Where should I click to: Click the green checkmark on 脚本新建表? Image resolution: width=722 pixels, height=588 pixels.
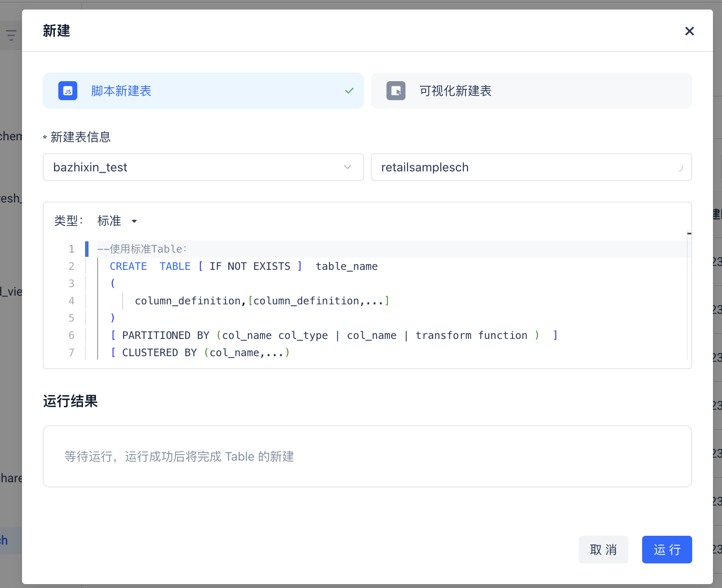pyautogui.click(x=349, y=91)
